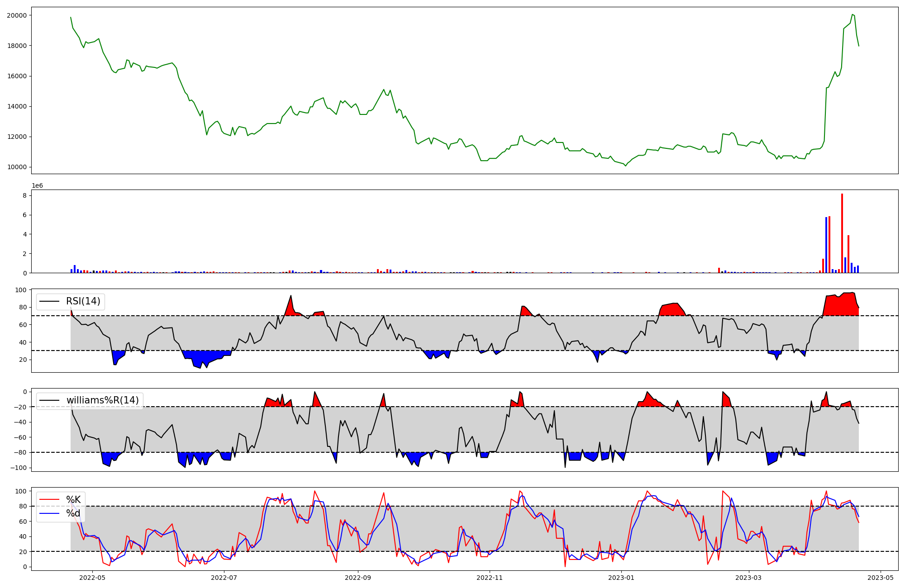
Task: Click the %d legend entry text
Action: (x=73, y=513)
